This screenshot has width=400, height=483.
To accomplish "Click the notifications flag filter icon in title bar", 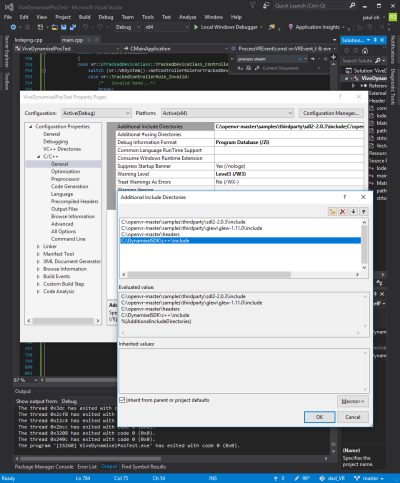I will tap(253, 6).
